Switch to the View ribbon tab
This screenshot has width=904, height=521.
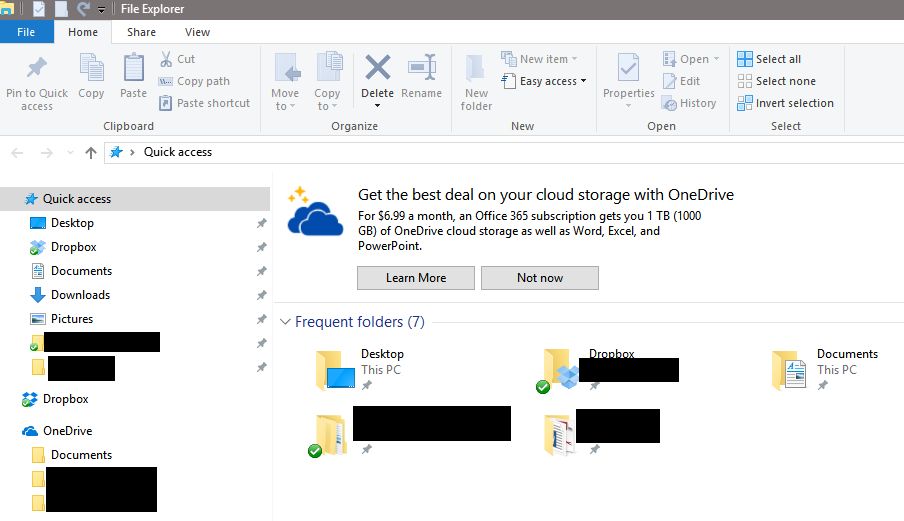tap(197, 32)
